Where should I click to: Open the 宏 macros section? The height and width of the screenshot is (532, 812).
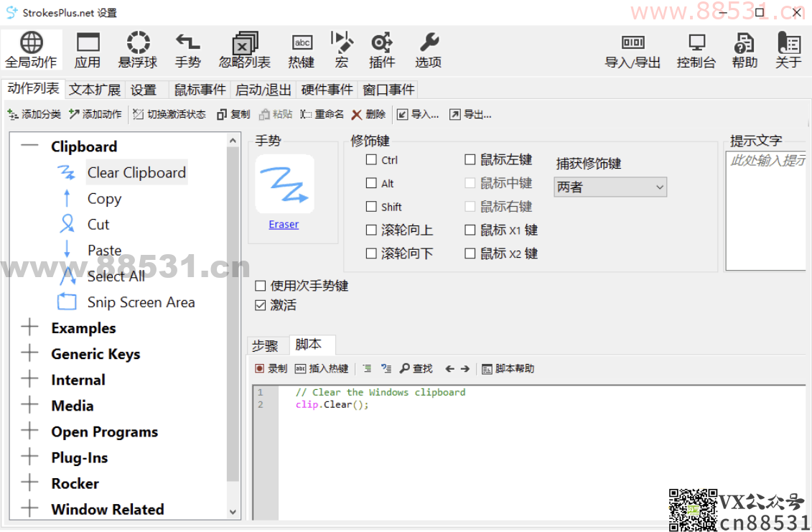pos(341,50)
